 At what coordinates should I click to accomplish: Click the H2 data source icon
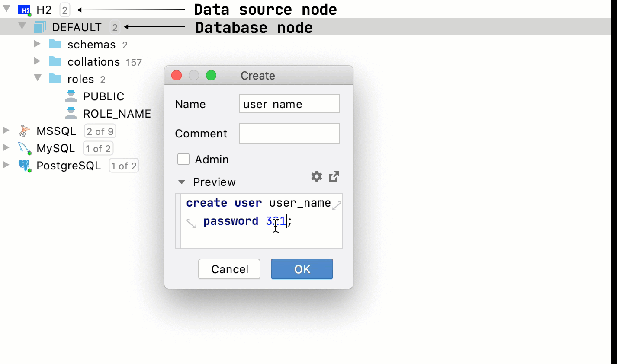pos(25,10)
